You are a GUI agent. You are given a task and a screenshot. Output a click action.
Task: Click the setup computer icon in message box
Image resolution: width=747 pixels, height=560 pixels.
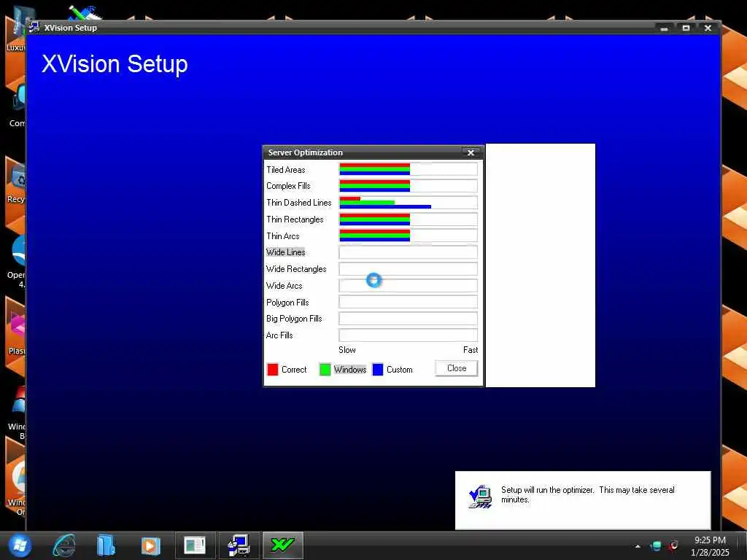pos(480,496)
